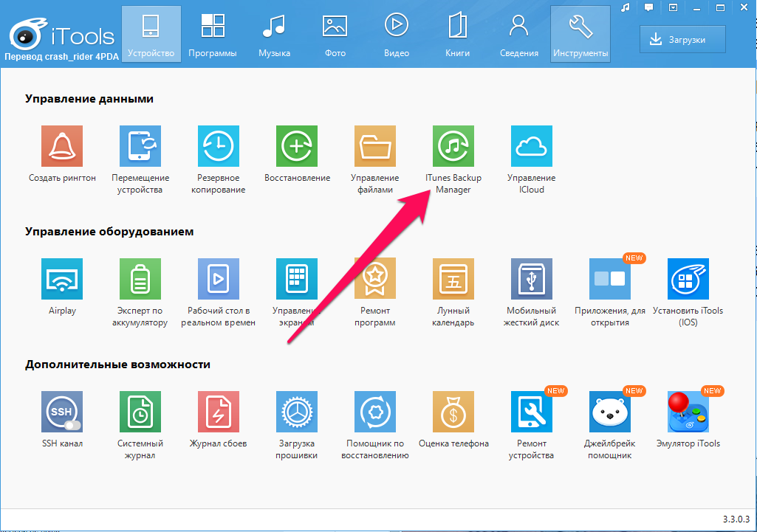Launch iTunes Backup Manager
Viewport: 757px width, 532px height.
click(453, 146)
